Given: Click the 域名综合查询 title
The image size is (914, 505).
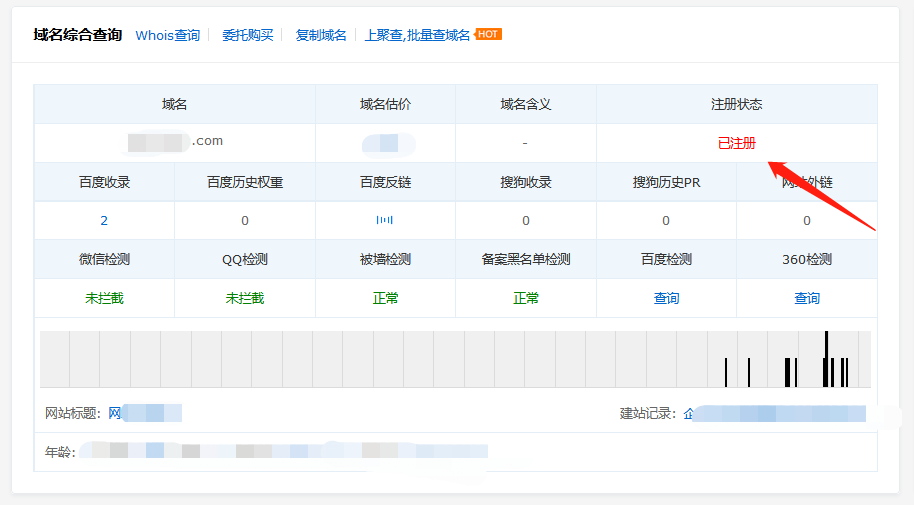Looking at the screenshot, I should click(x=78, y=35).
